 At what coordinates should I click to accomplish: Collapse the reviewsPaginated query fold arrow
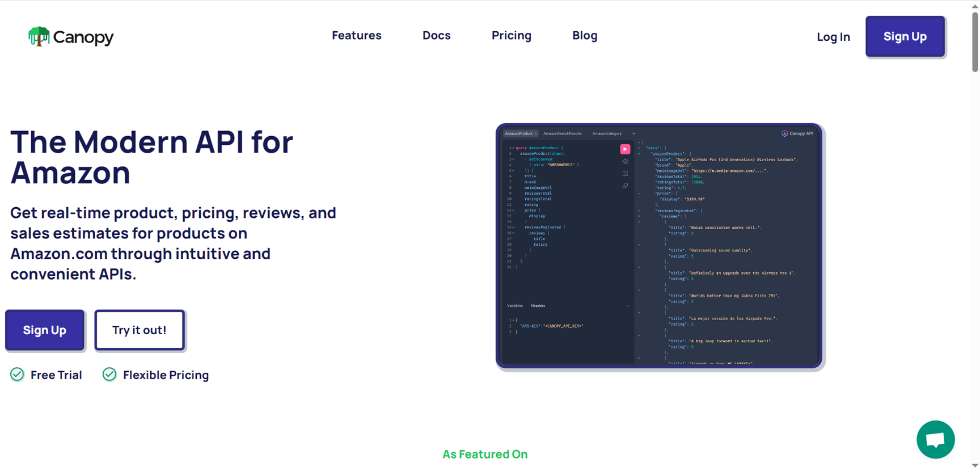coord(513,228)
